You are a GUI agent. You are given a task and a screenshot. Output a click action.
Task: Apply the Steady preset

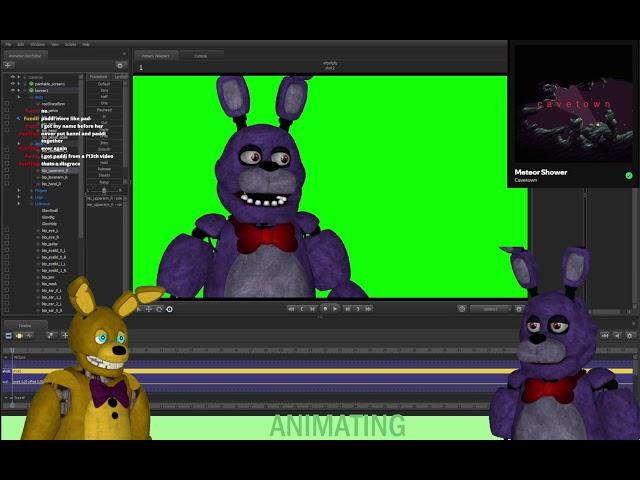[x=104, y=175]
